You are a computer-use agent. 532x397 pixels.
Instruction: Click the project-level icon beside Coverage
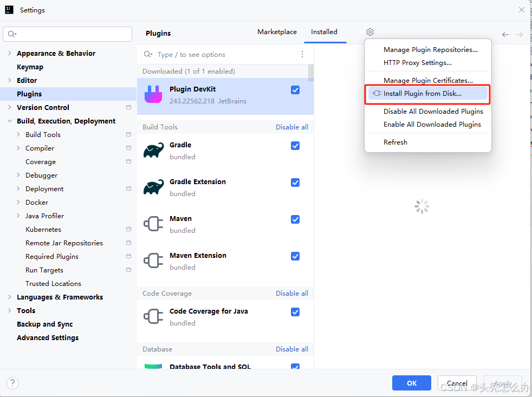click(x=128, y=161)
